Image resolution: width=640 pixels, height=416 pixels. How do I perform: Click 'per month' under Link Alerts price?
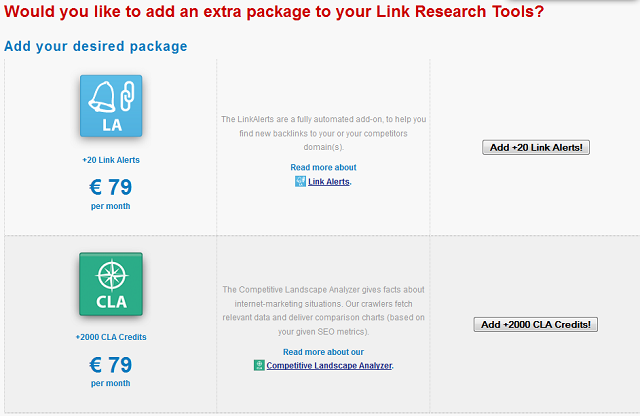pyautogui.click(x=111, y=206)
